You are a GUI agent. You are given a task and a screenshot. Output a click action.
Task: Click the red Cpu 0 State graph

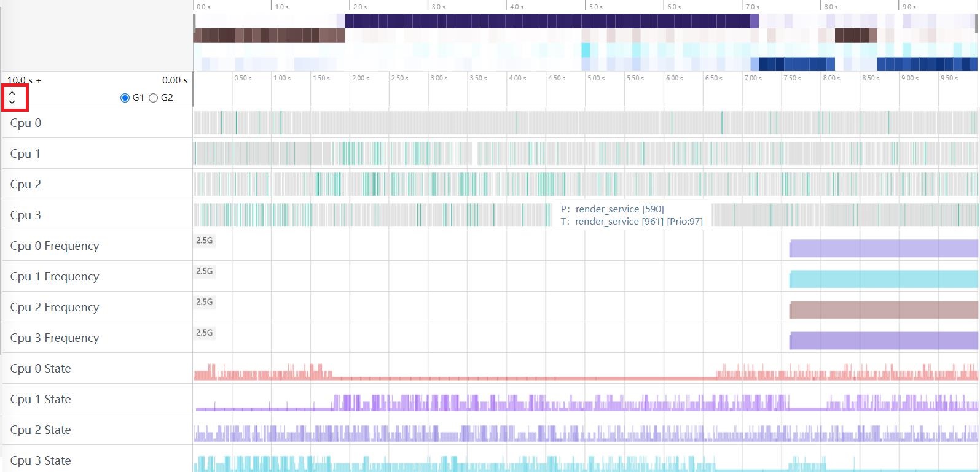pyautogui.click(x=264, y=373)
